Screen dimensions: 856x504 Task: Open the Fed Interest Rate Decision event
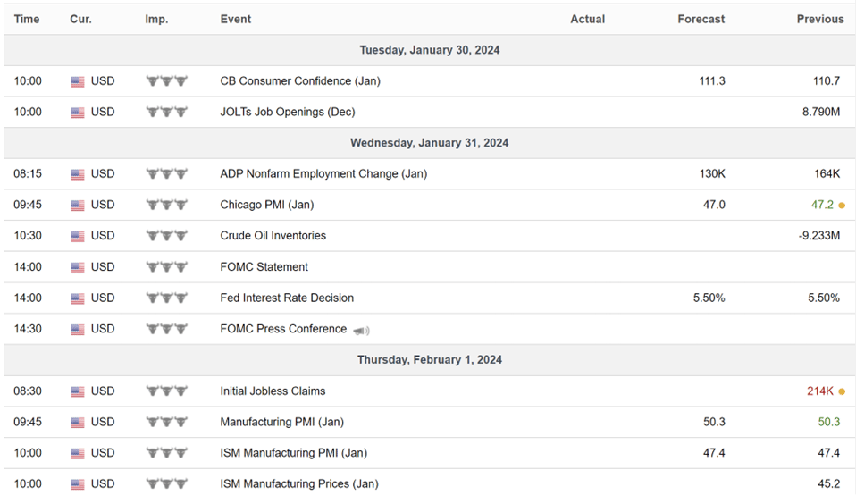287,298
